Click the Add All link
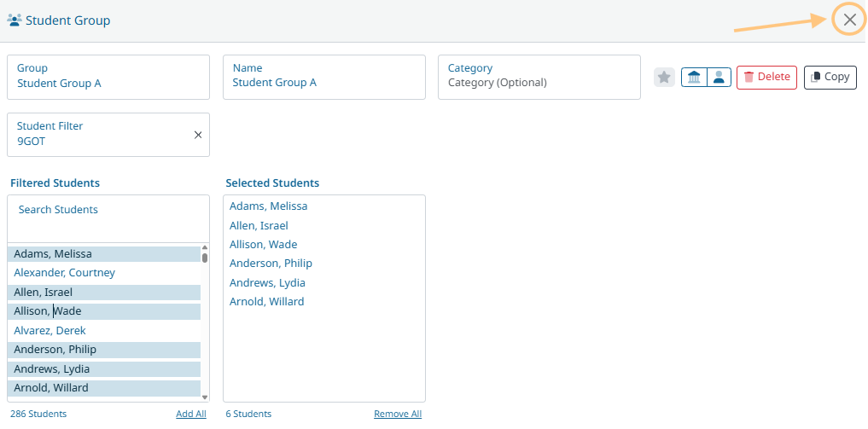 click(x=190, y=415)
